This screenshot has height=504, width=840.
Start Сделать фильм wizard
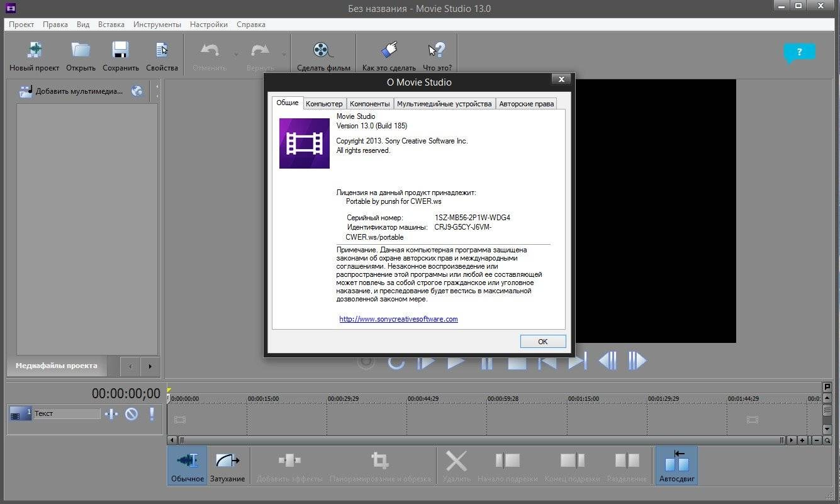pos(323,56)
